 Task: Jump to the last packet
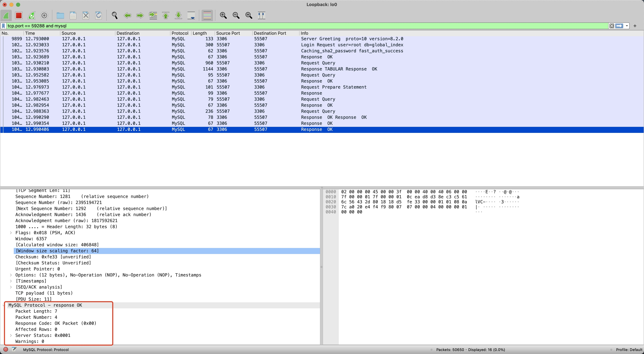(178, 15)
